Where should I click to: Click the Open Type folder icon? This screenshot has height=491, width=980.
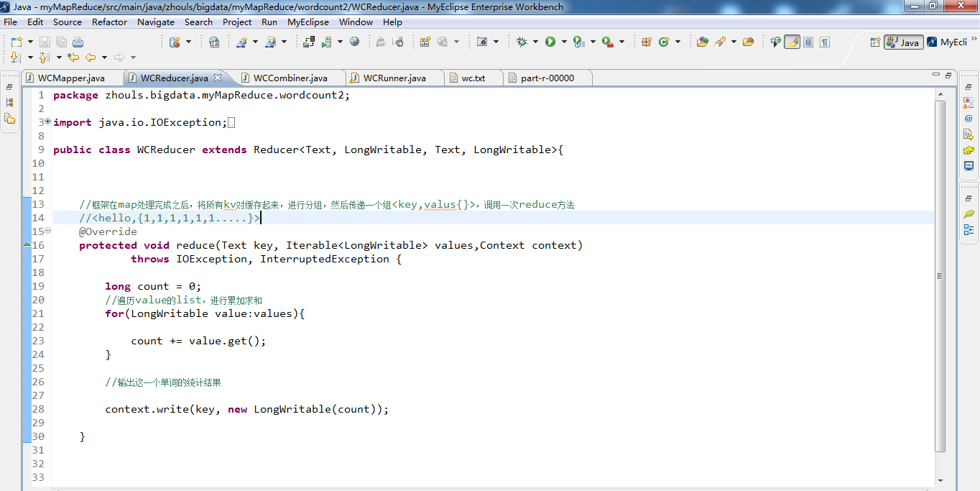pyautogui.click(x=702, y=42)
